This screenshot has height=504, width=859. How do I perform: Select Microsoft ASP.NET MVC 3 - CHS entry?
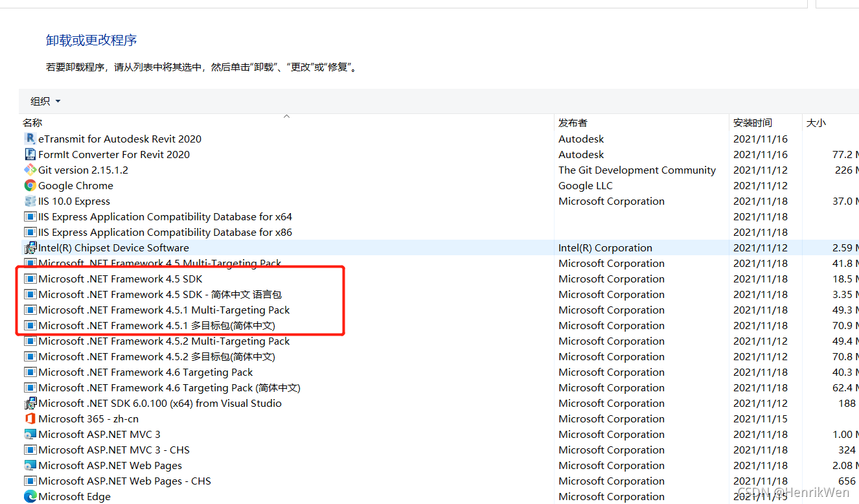point(114,450)
